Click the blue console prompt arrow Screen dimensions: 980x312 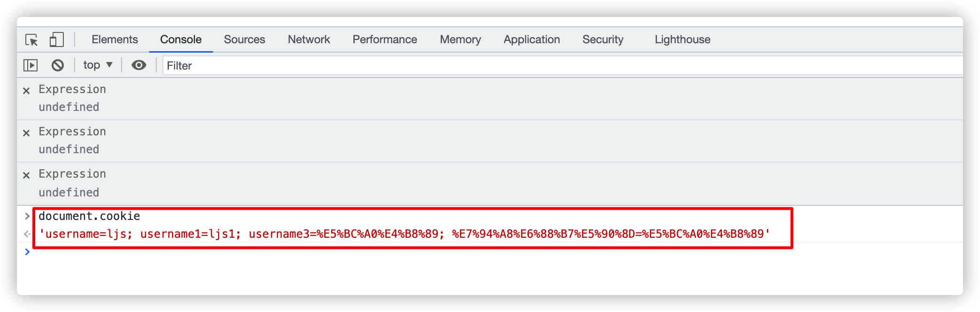27,252
